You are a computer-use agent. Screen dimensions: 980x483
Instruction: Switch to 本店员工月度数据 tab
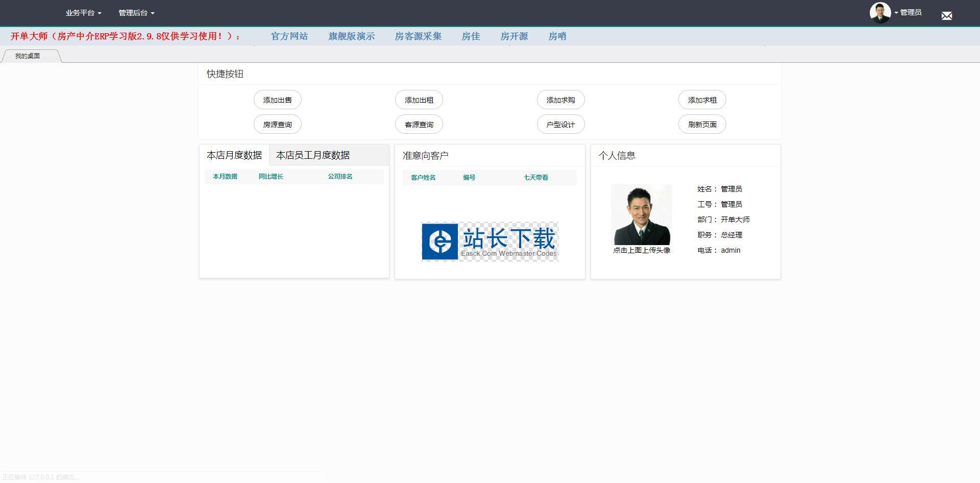pos(313,155)
